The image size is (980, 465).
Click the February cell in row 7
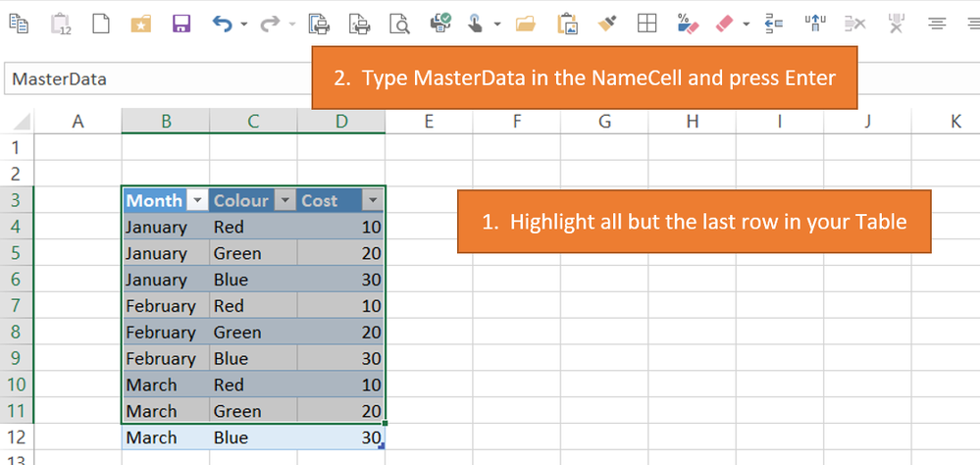click(166, 306)
